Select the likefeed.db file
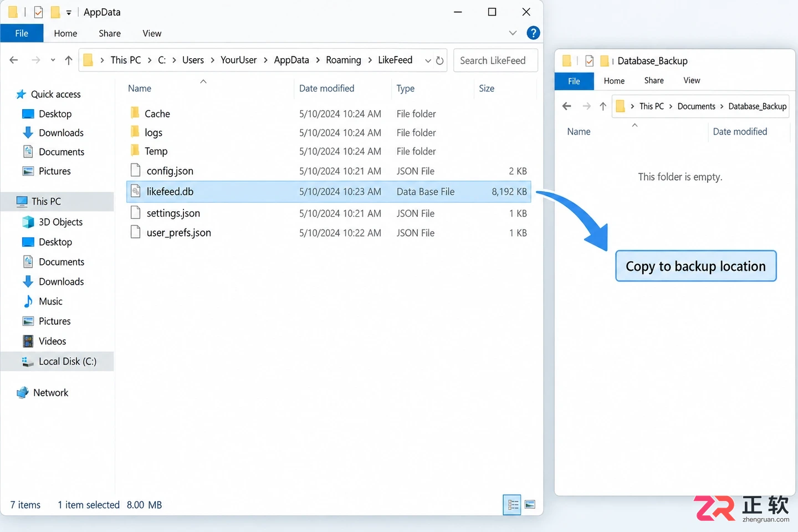This screenshot has height=532, width=798. pyautogui.click(x=329, y=192)
